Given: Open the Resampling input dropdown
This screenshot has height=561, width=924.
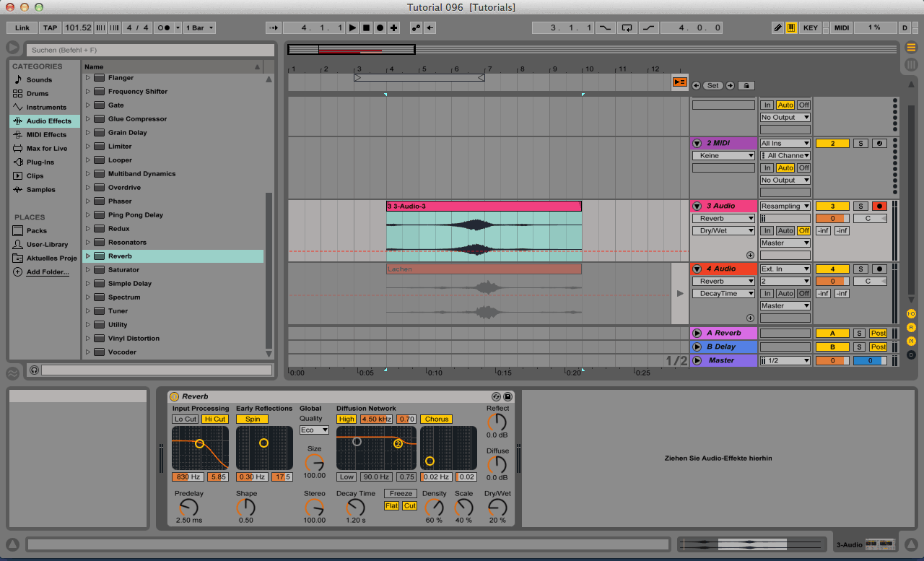Looking at the screenshot, I should (785, 206).
